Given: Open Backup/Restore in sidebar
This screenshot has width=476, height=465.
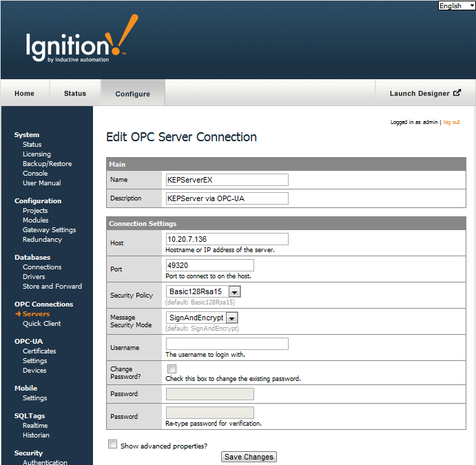Looking at the screenshot, I should tap(47, 164).
